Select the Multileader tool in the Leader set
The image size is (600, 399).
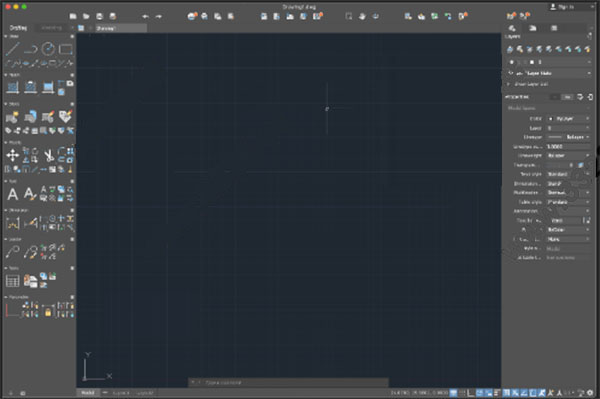tap(13, 252)
